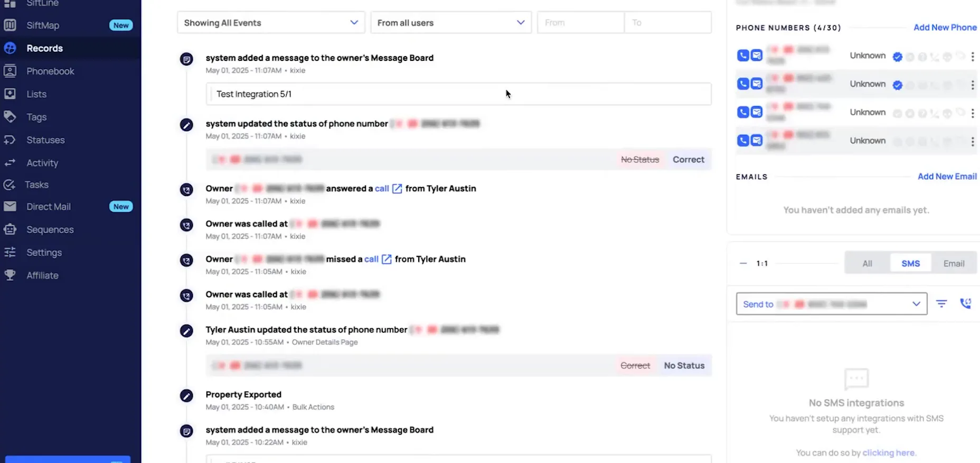This screenshot has width=980, height=463.
Task: Click the Statuses sidebar icon
Action: point(10,140)
